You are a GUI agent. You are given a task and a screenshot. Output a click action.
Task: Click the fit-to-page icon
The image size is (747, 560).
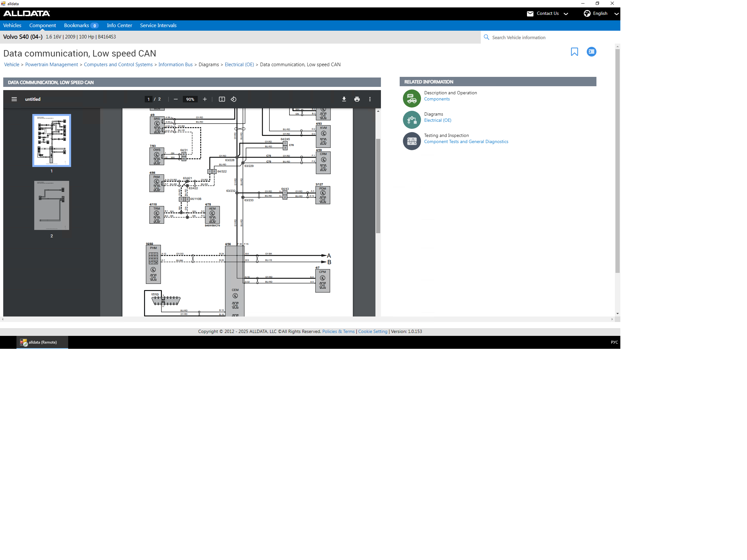(x=222, y=99)
